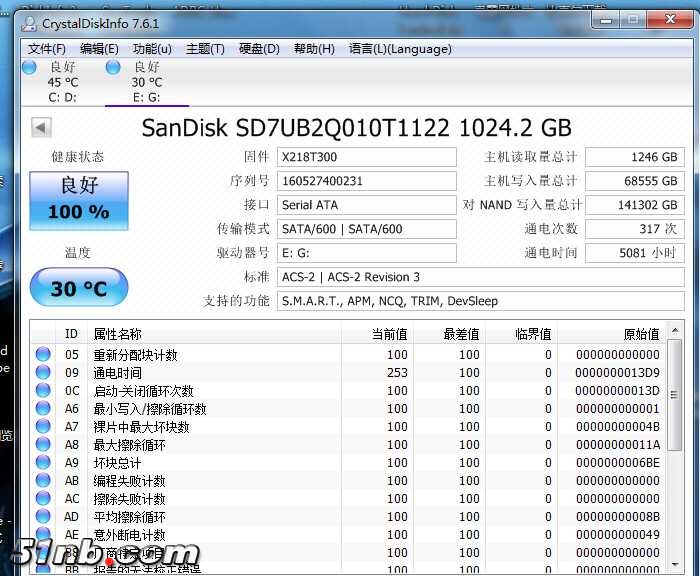Open the 功能(u) menu
Viewport: 700px width, 576px height.
152,49
